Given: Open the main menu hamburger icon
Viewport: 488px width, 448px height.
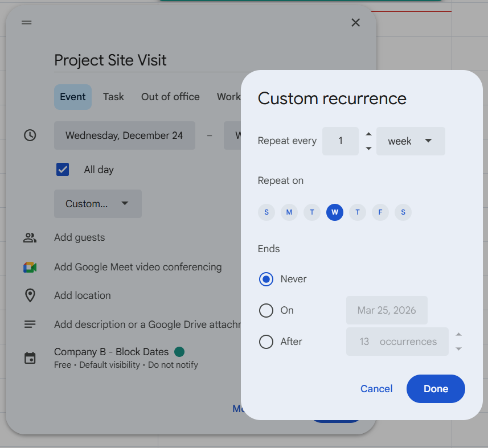Looking at the screenshot, I should (x=26, y=22).
